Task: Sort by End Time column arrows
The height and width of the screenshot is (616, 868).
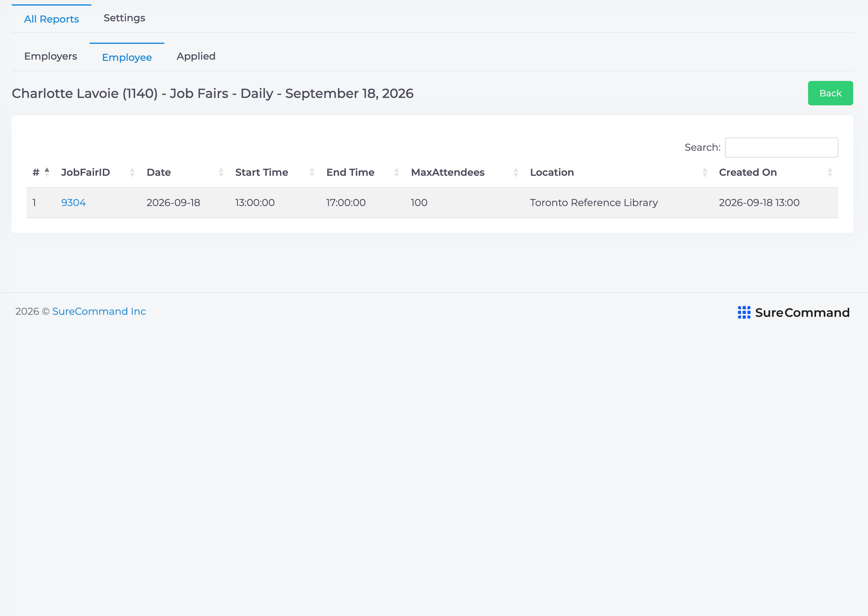Action: point(397,172)
